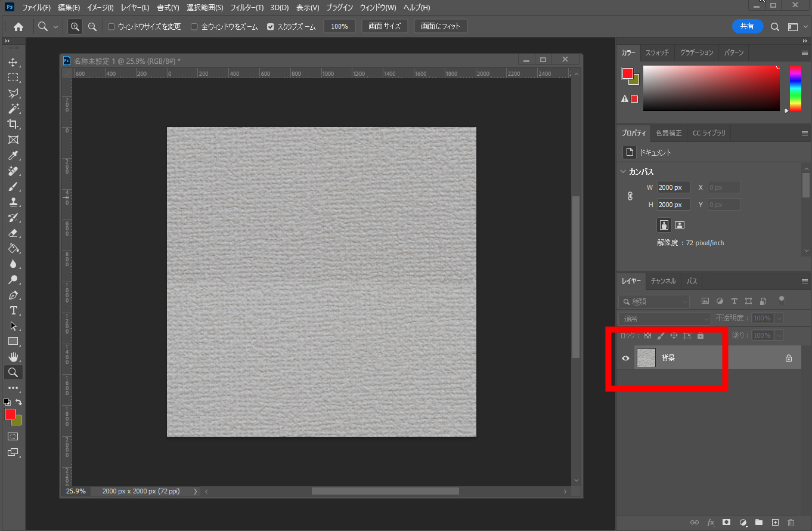This screenshot has width=812, height=531.
Task: Select the Eyedropper tool
Action: (13, 156)
